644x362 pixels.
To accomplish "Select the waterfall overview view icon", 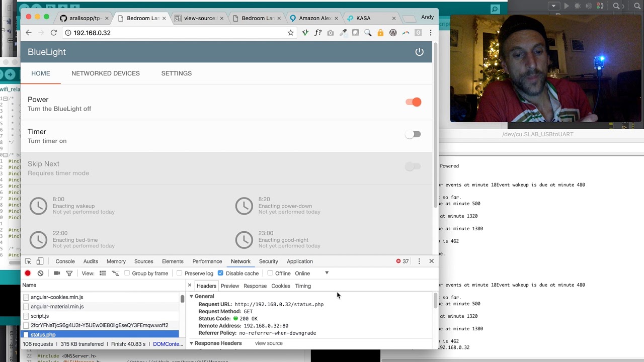I will pyautogui.click(x=115, y=274).
